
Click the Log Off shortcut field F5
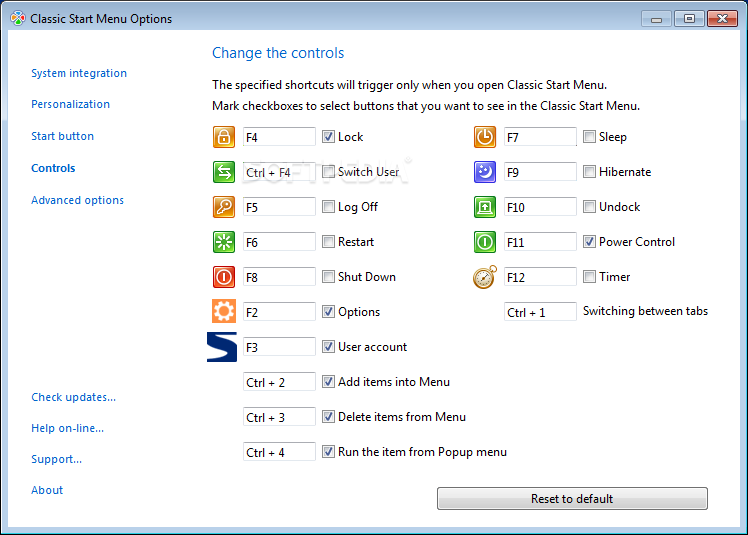coord(279,207)
